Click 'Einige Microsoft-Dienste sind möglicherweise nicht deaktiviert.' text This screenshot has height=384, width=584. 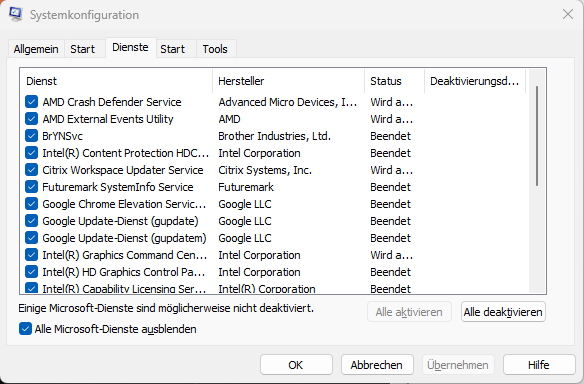166,308
